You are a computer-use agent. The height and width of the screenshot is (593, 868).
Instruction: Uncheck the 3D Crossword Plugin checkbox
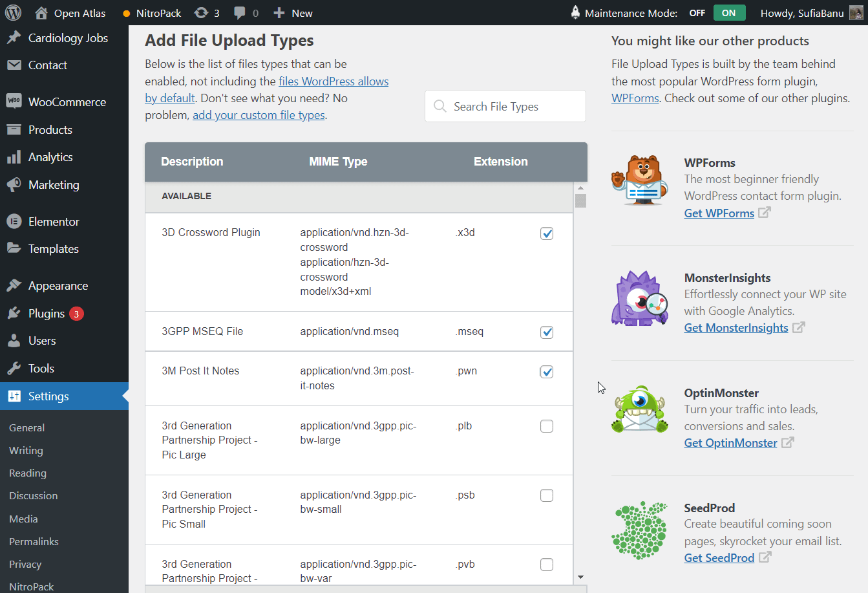click(547, 233)
